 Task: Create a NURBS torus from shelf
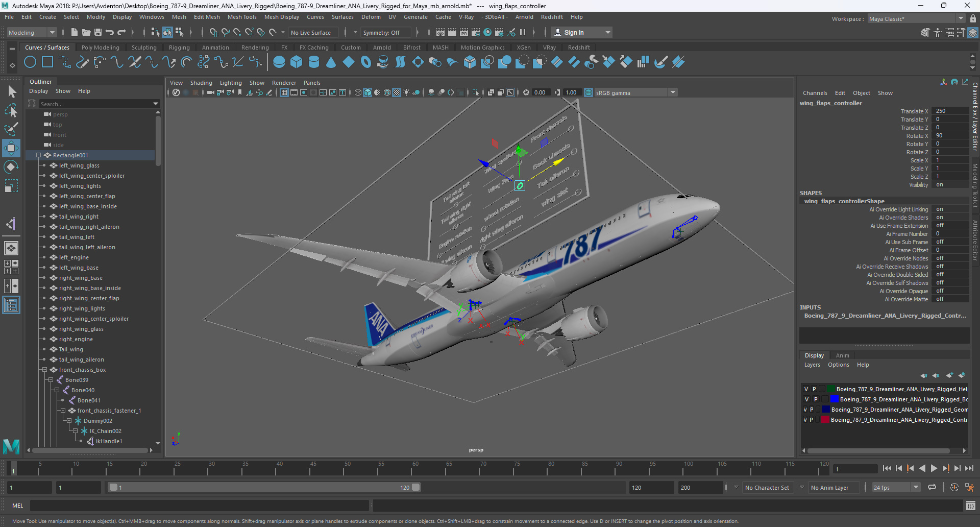click(366, 62)
